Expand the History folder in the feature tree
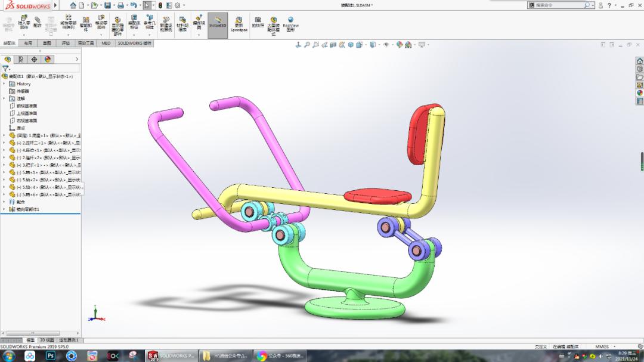 click(5, 84)
